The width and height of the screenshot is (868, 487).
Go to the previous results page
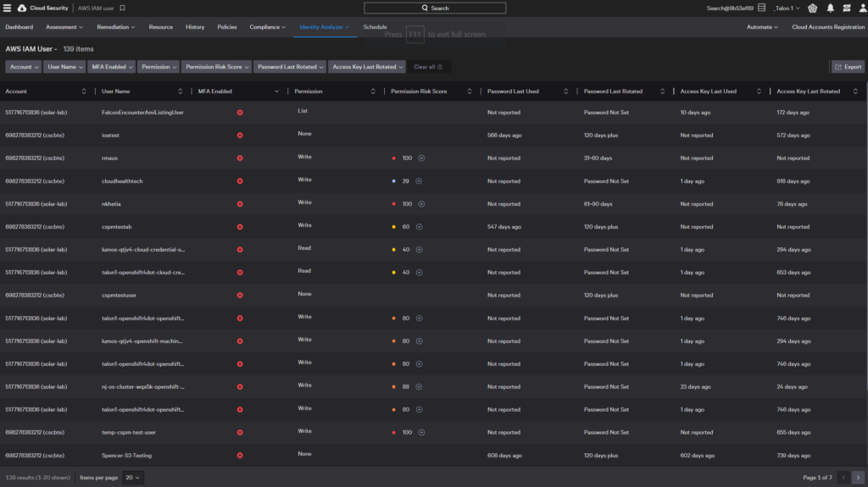click(x=843, y=478)
